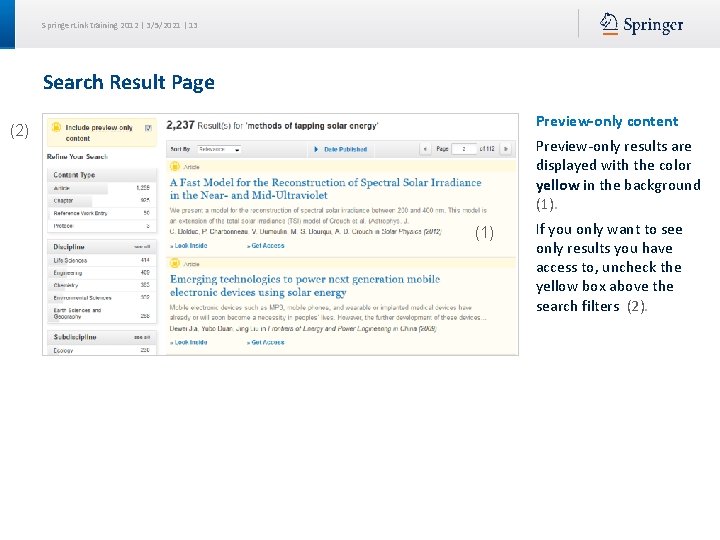Filter by Ecology subdiscipline
Viewport: 720px width, 540px height.
pos(102,350)
